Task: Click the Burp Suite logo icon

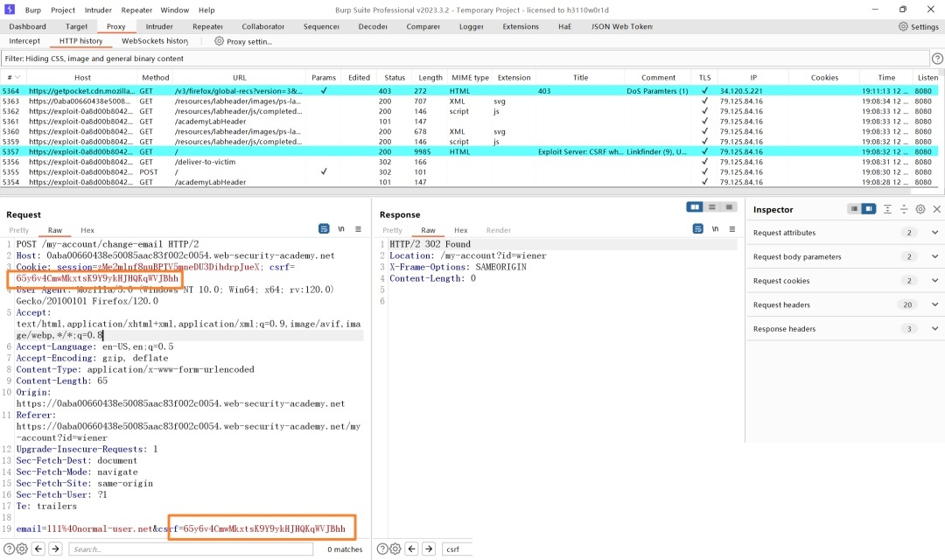Action: (10, 10)
